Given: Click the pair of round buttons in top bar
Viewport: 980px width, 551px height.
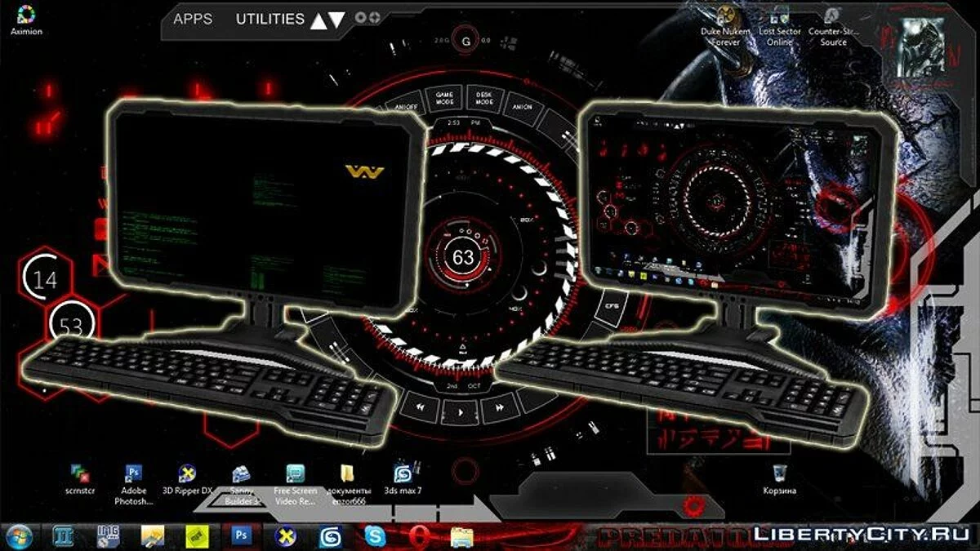Looking at the screenshot, I should (x=368, y=17).
